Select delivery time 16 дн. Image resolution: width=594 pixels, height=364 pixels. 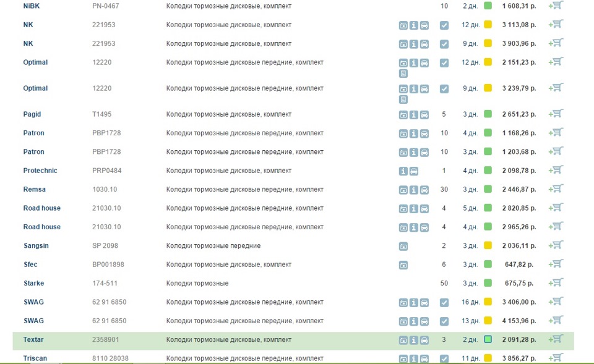[x=470, y=302]
